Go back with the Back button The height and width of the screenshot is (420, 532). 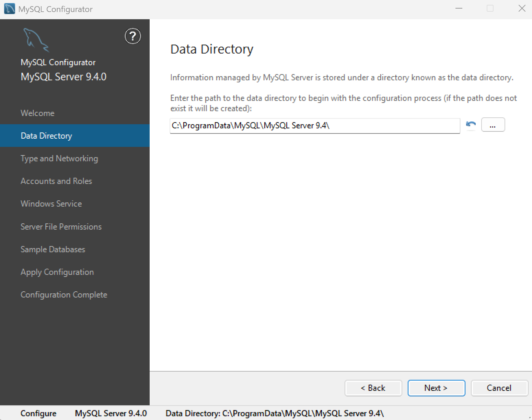373,388
